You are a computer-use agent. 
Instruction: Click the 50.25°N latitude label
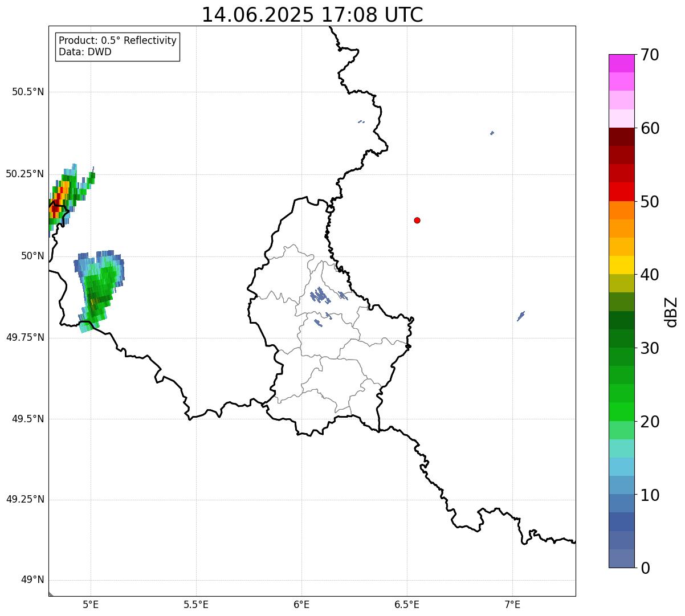(25, 174)
